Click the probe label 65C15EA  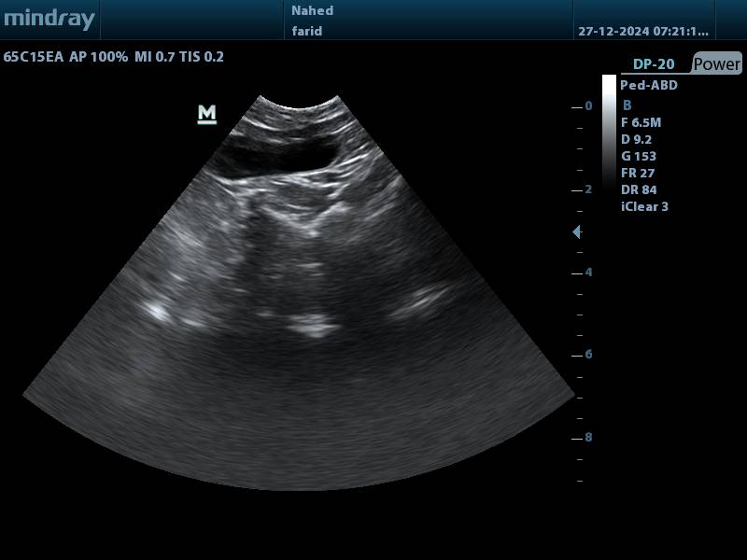point(33,57)
